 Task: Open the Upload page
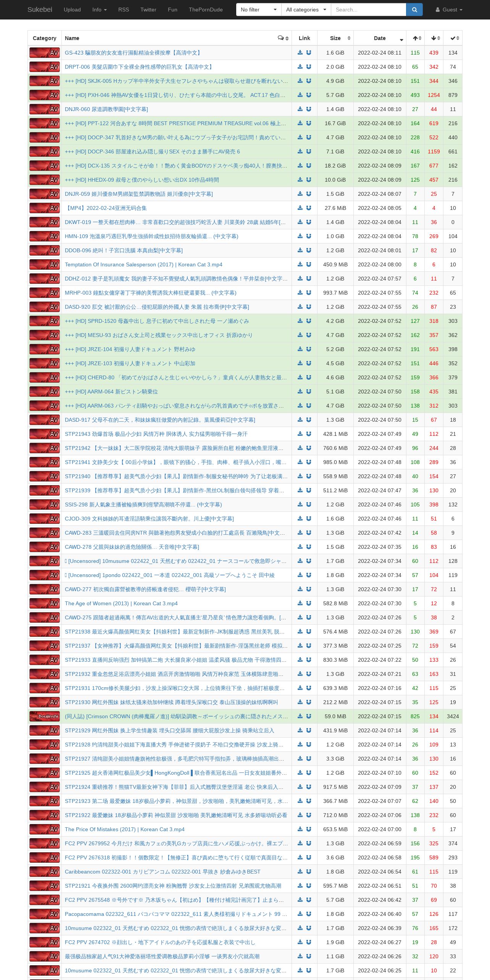pos(72,10)
